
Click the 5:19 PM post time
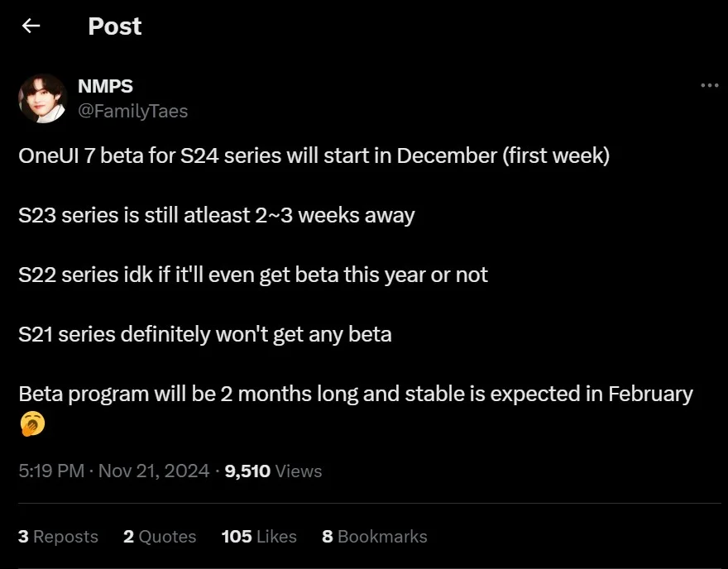[51, 471]
